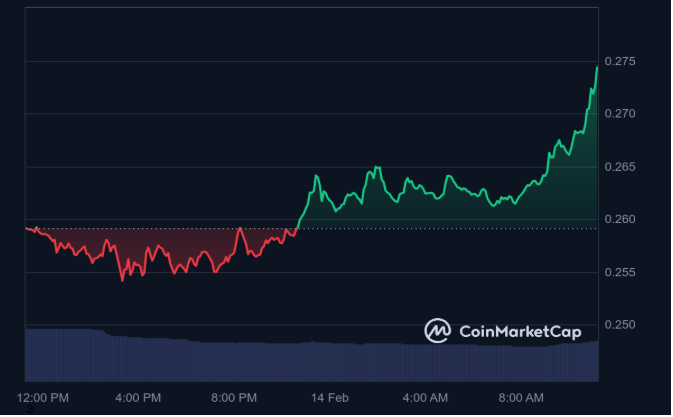Click the 14 Feb date label

[x=330, y=397]
